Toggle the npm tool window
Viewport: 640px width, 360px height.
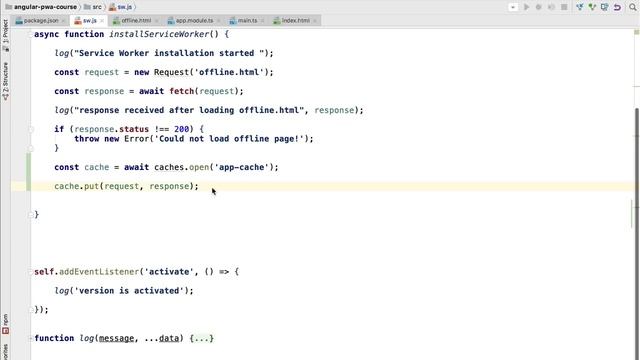coord(5,324)
